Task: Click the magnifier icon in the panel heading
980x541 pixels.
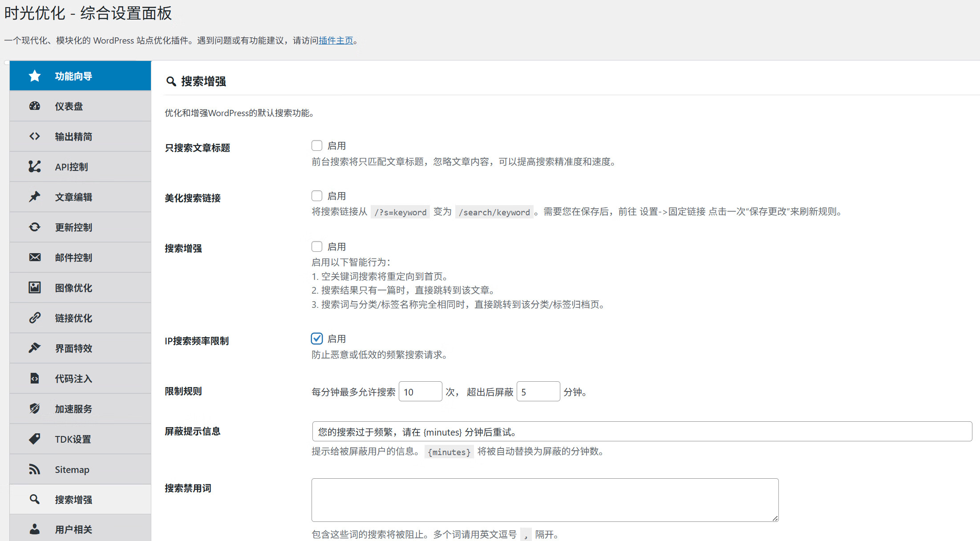Action: tap(171, 81)
